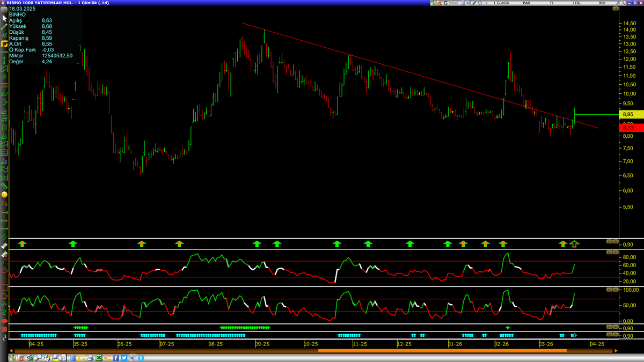The width and height of the screenshot is (644, 362).
Task: Click the square Twitter icon in the bottom toolbar
Action: click(x=124, y=358)
